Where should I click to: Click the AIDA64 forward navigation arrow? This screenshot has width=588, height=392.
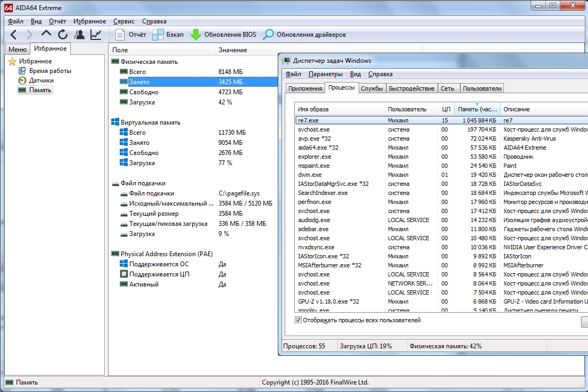point(29,35)
